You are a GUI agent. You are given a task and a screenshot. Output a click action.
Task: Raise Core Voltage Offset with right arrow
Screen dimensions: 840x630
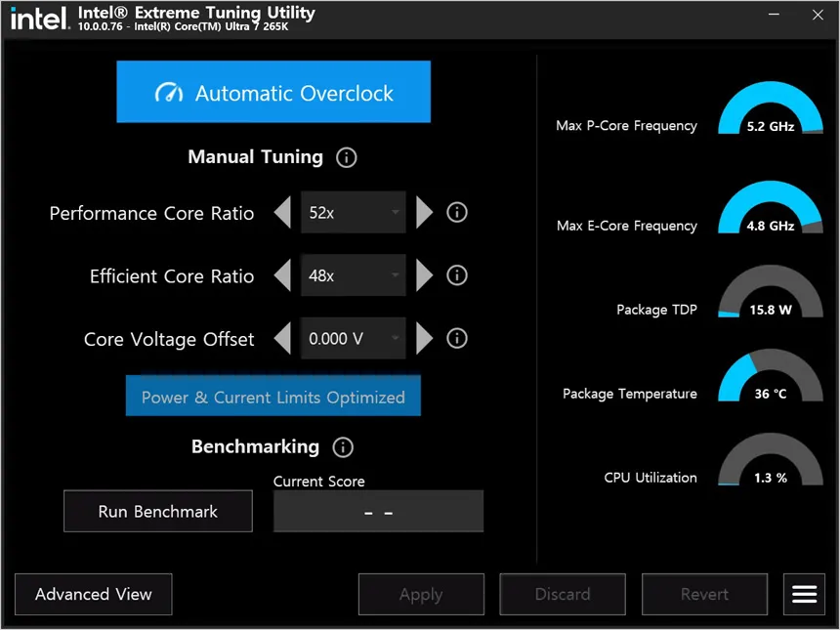[424, 339]
